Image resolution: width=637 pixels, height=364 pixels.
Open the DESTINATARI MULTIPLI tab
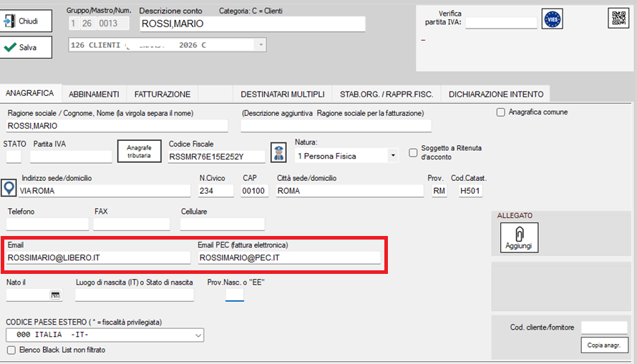pos(283,94)
